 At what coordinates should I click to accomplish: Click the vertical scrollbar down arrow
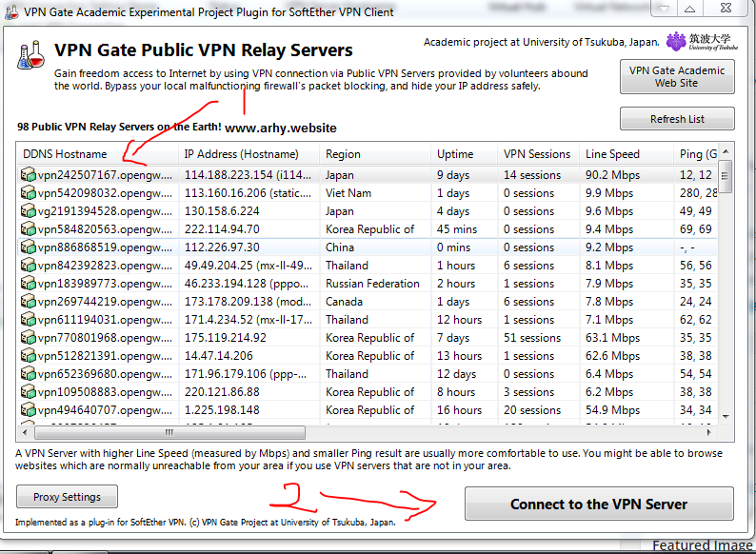pyautogui.click(x=726, y=417)
